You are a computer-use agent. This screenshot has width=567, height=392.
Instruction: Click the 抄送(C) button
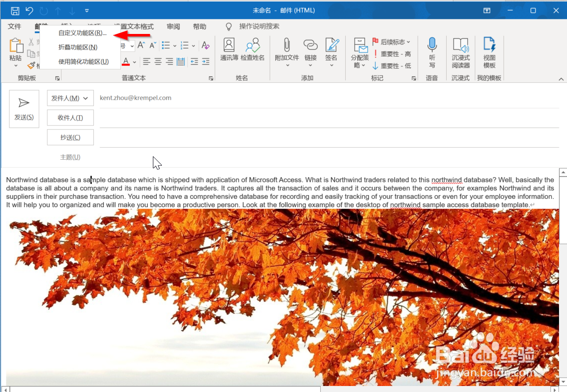[70, 137]
